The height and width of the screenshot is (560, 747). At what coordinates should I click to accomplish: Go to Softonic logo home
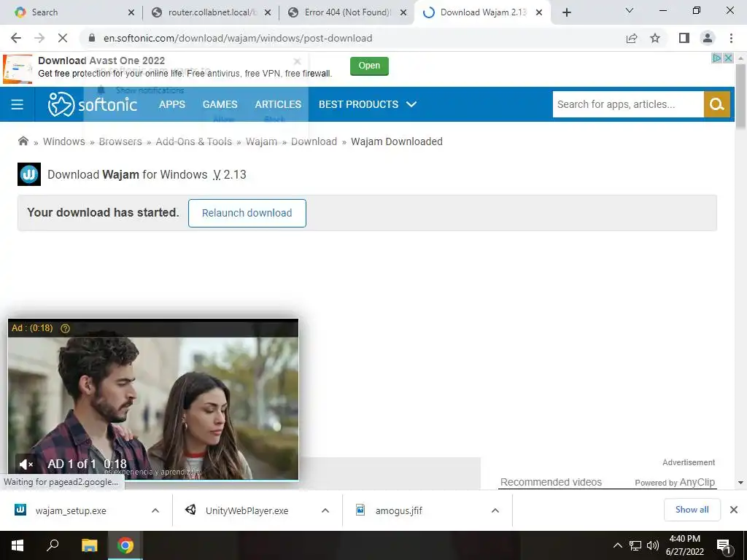pyautogui.click(x=93, y=104)
